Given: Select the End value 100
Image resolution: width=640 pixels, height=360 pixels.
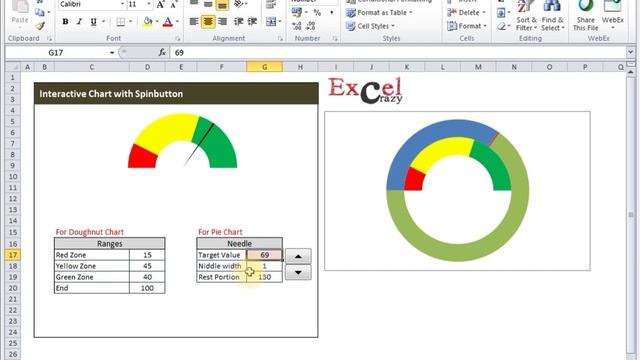Looking at the screenshot, I should 147,288.
